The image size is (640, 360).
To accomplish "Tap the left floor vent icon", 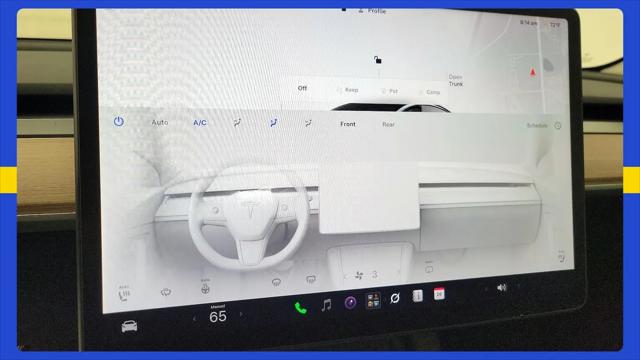I will tap(276, 282).
